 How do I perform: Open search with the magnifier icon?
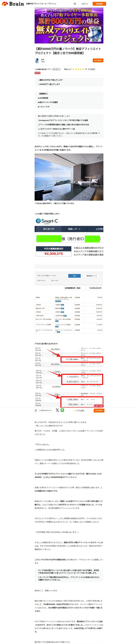[75, 4]
